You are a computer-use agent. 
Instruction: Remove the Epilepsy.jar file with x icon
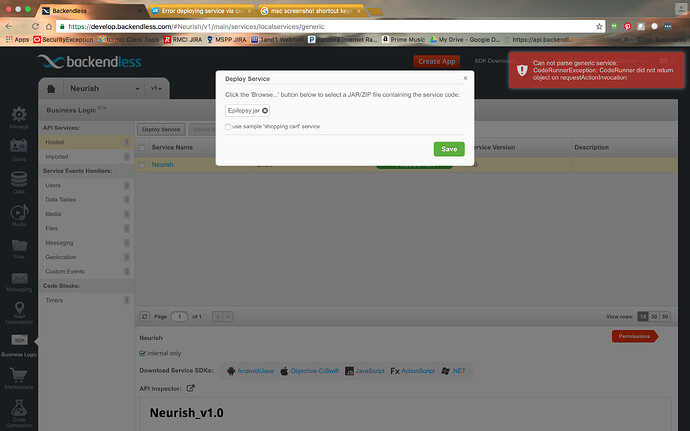(265, 111)
